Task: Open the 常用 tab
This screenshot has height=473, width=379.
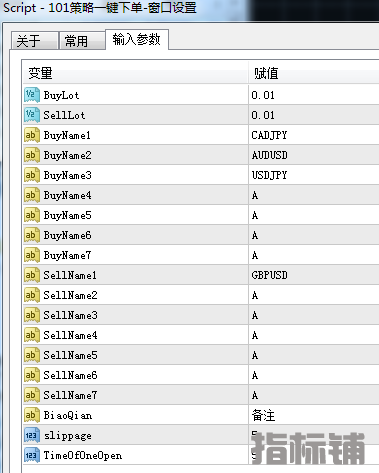Action: tap(82, 41)
